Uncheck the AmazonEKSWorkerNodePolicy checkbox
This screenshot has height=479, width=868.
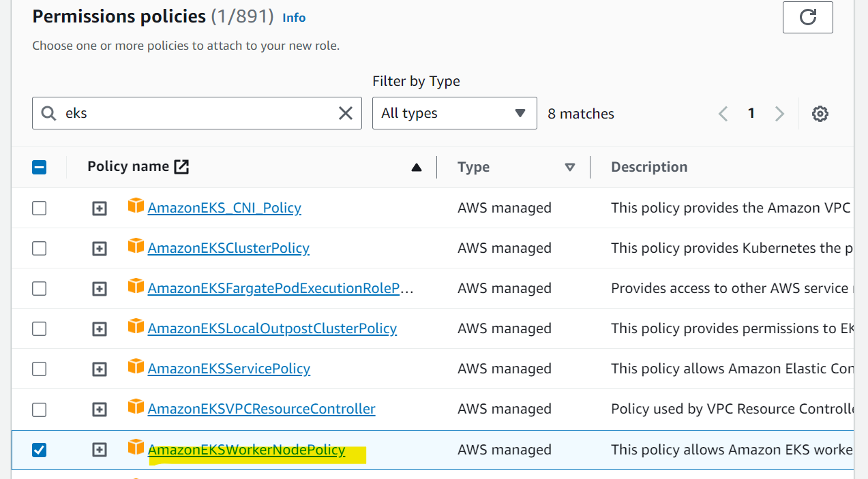[40, 450]
